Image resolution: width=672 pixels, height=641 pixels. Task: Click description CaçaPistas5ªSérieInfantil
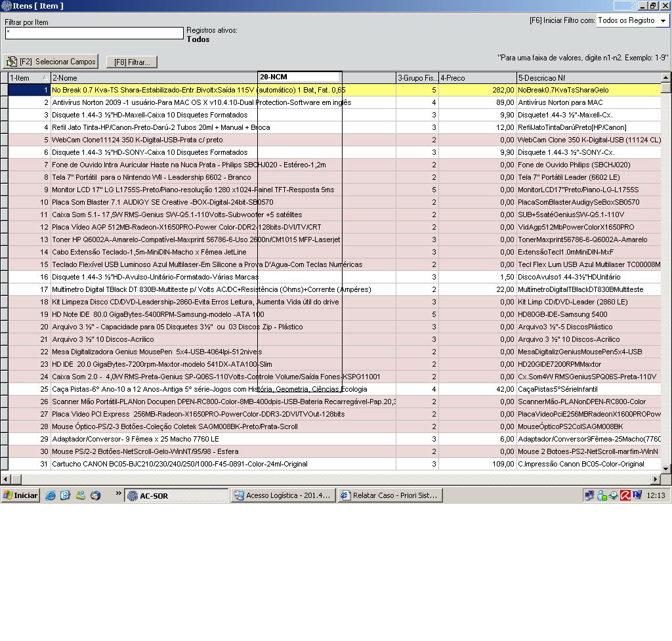click(x=558, y=389)
